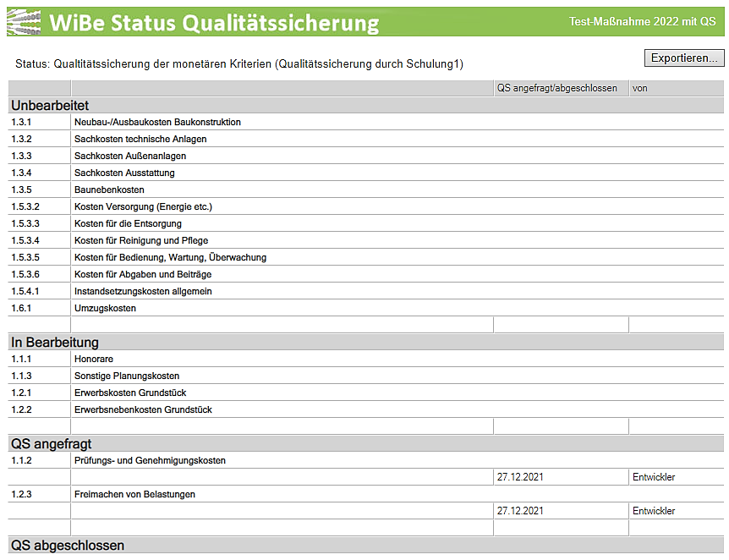Select Erwerbskosten Grundstück entry
The image size is (729, 560).
tap(130, 393)
